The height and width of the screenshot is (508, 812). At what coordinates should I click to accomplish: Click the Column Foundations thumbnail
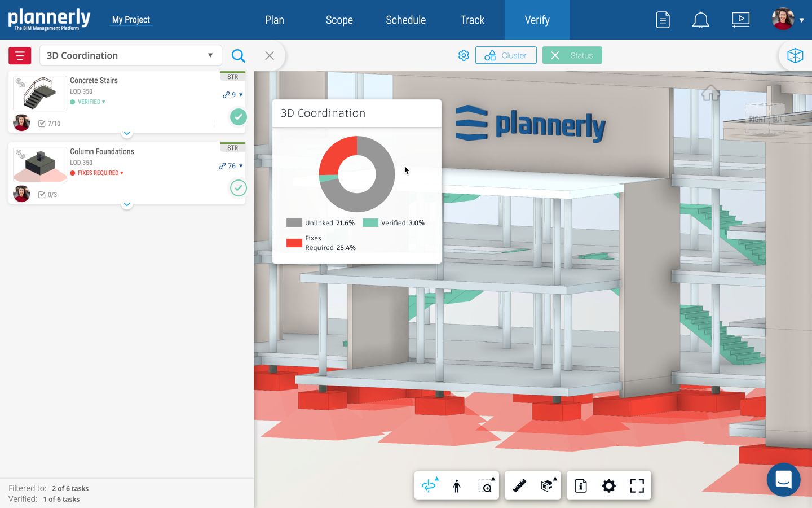40,165
